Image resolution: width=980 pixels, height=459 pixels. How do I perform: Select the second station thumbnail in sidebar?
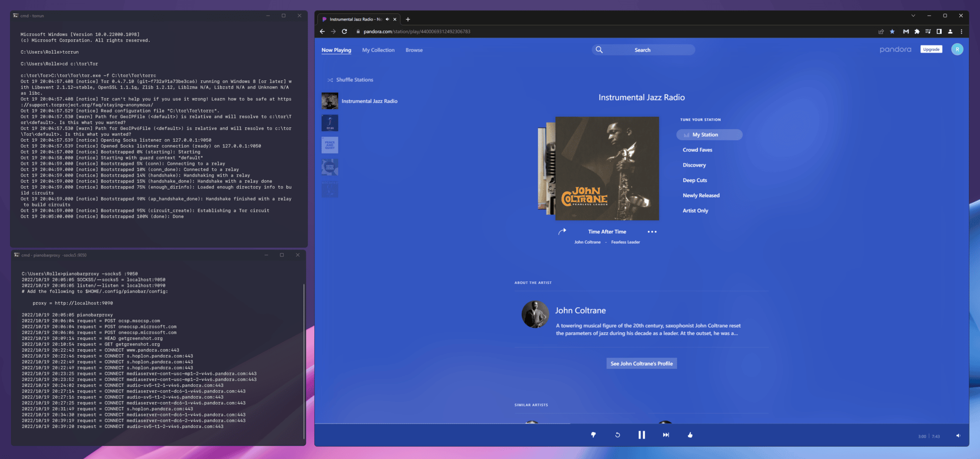coord(330,123)
